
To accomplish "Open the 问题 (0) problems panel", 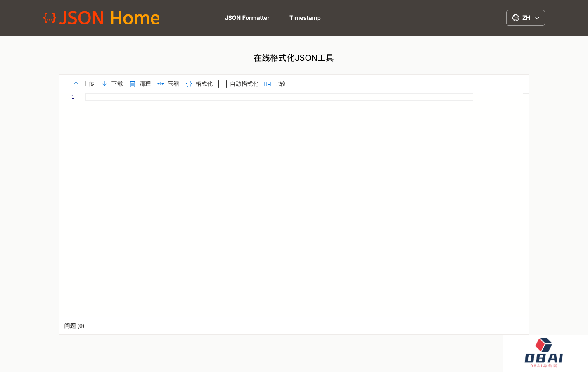I will (74, 326).
